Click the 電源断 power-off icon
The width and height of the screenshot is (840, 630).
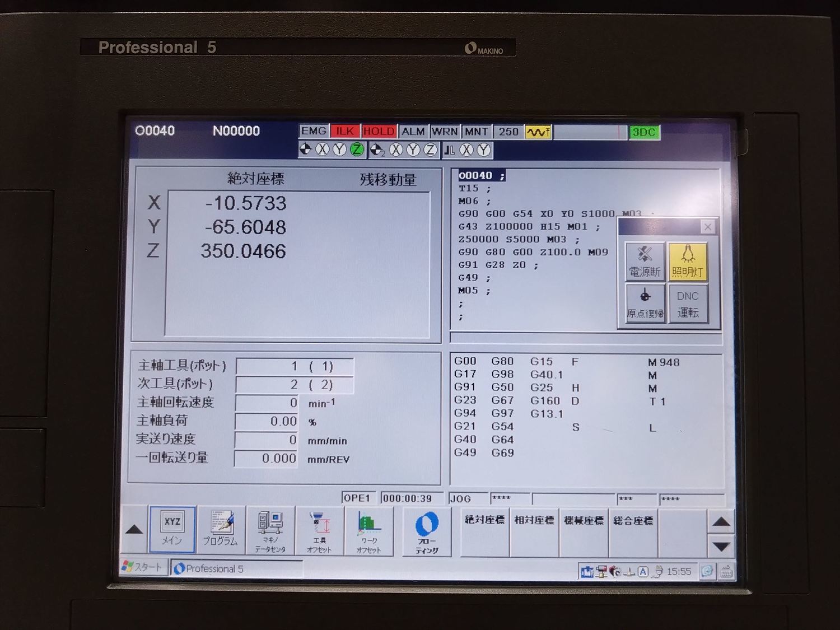(645, 261)
